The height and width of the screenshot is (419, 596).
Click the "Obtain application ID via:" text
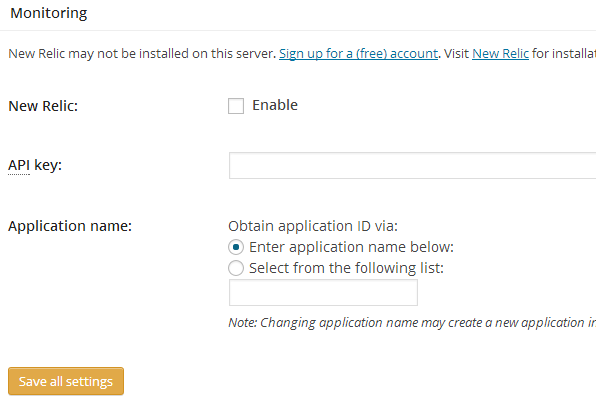313,226
